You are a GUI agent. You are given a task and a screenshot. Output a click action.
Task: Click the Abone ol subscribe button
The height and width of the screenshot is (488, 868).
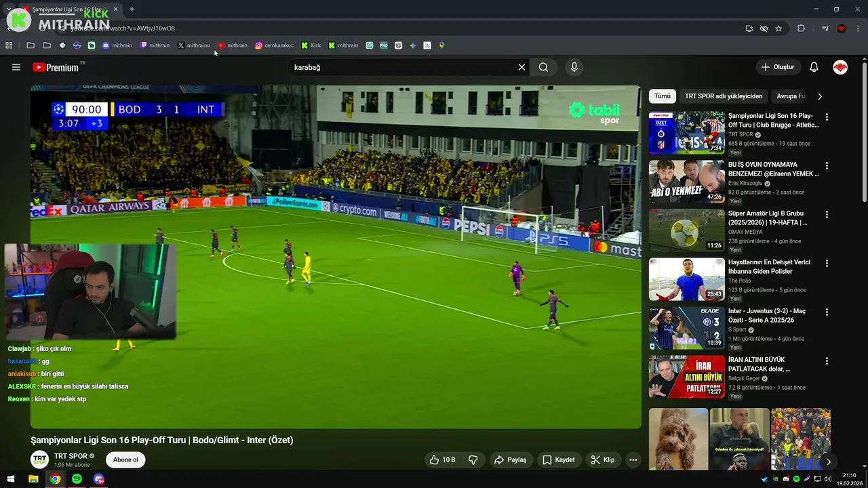[x=125, y=460]
